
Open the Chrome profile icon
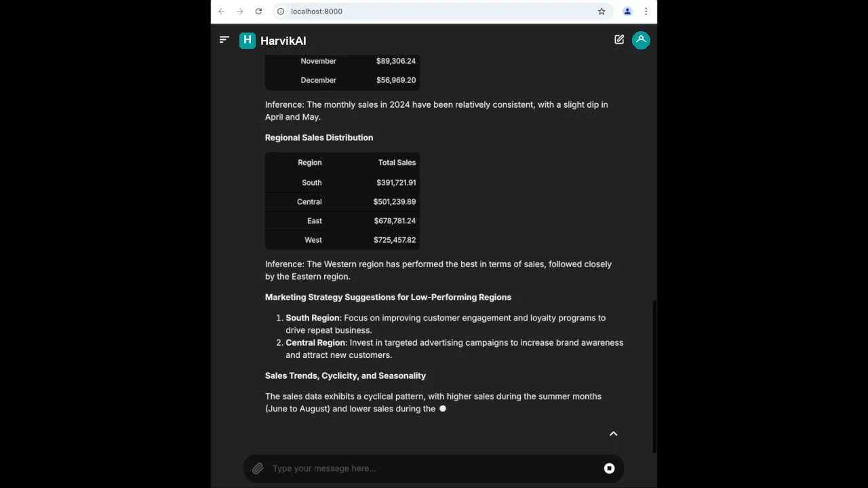(627, 12)
